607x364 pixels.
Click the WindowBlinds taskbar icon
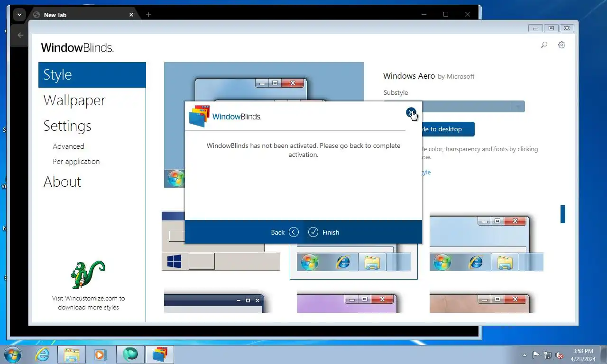click(160, 355)
